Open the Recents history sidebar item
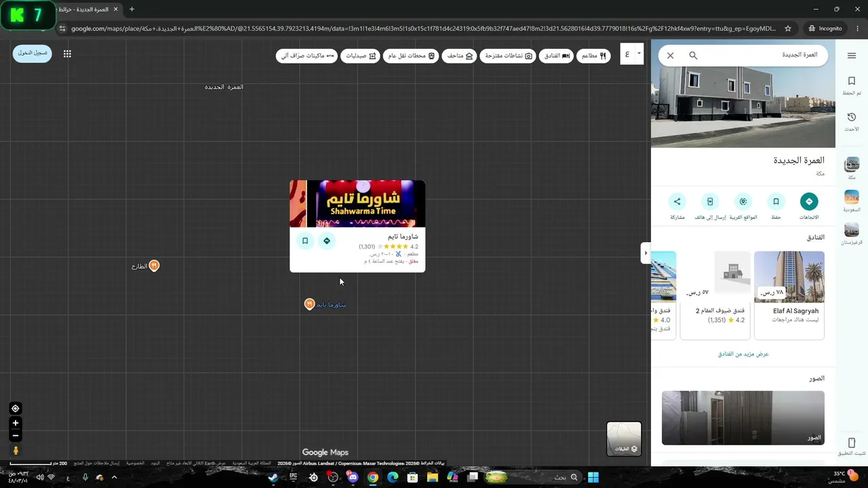This screenshot has width=868, height=488. click(x=852, y=121)
